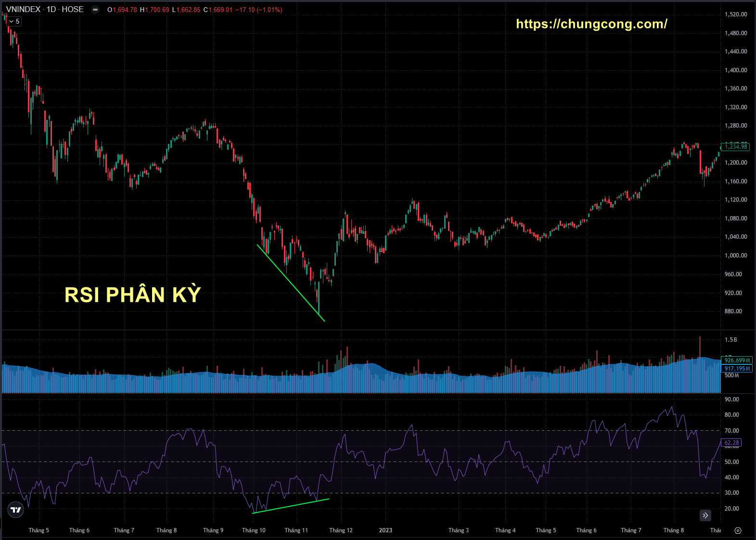This screenshot has width=756, height=540.
Task: Click the TradingView logo icon
Action: click(16, 510)
